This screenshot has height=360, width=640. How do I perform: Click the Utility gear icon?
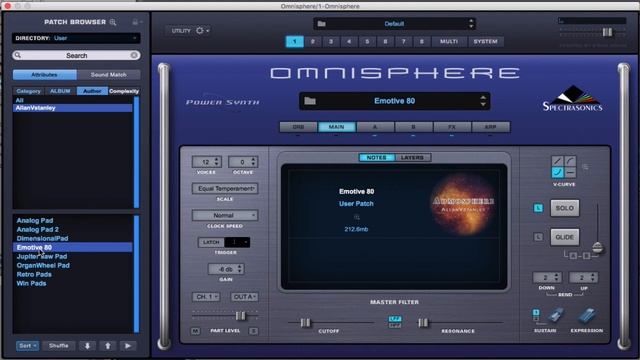click(200, 31)
